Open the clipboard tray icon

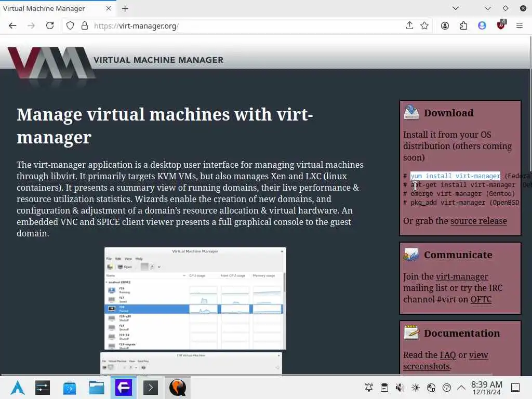tap(384, 388)
